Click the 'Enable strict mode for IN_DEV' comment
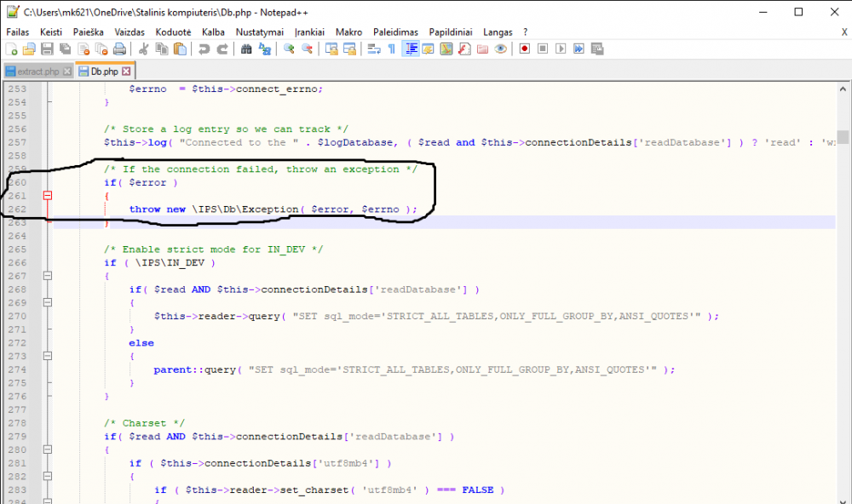Viewport: 852px width, 504px height. tap(214, 249)
